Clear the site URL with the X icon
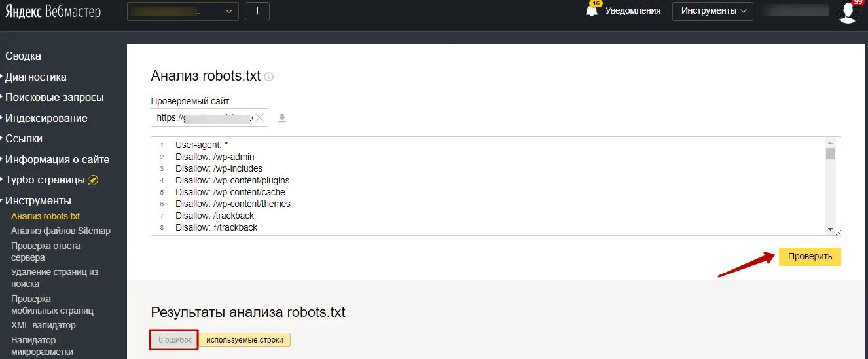Screen dimensions: 868x359 coord(259,118)
